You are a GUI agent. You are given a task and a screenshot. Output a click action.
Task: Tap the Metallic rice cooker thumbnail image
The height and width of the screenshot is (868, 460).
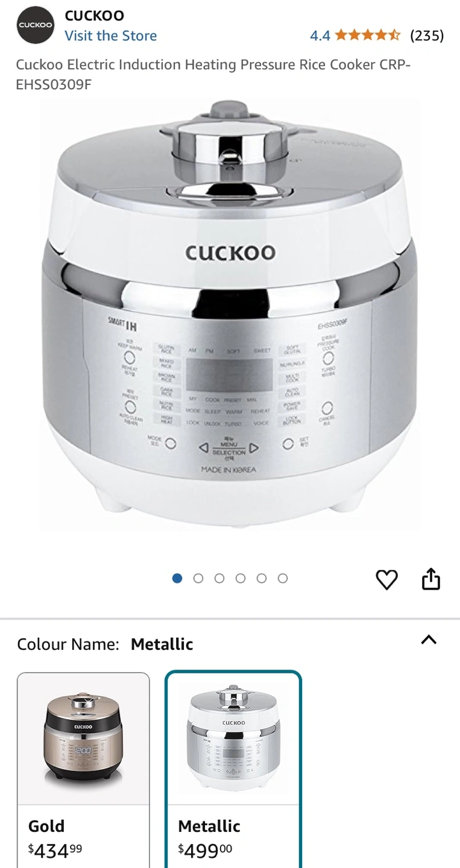[x=233, y=738]
